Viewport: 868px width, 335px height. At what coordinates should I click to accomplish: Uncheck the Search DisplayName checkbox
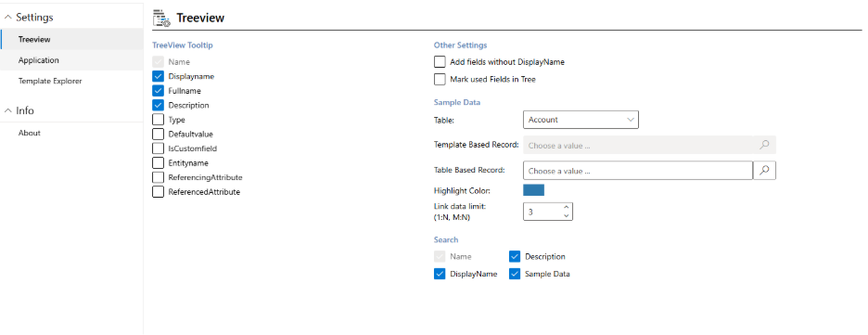coord(440,274)
